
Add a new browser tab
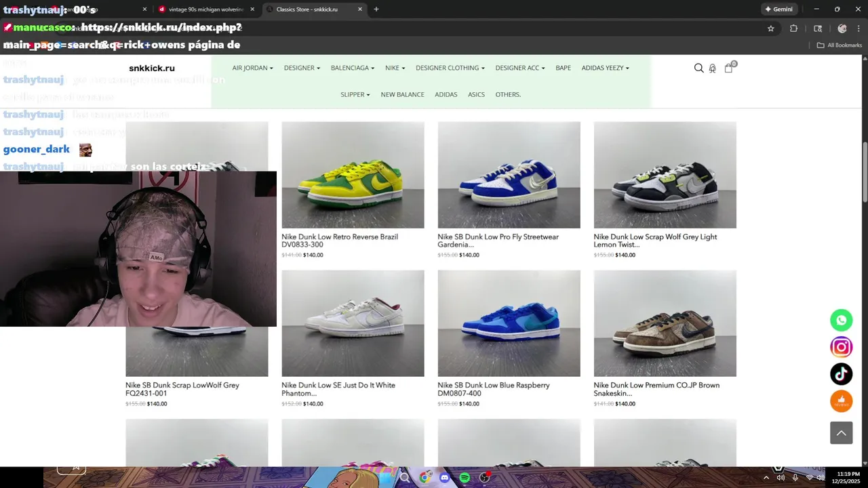click(x=376, y=9)
